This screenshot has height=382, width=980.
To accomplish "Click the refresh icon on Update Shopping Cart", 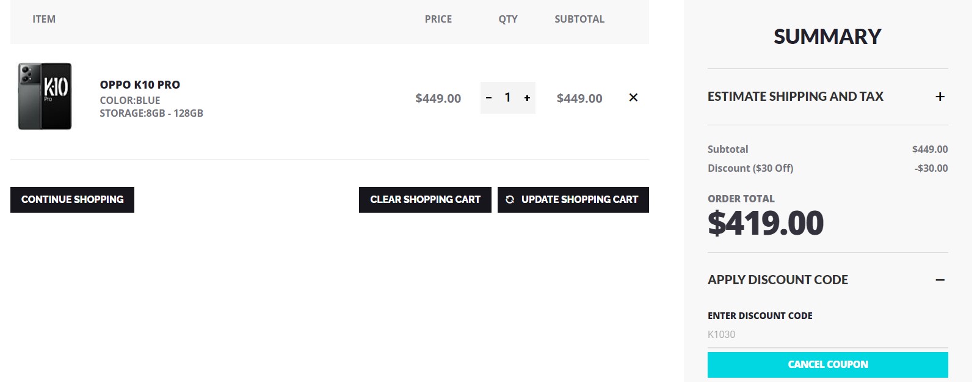I will pos(510,199).
